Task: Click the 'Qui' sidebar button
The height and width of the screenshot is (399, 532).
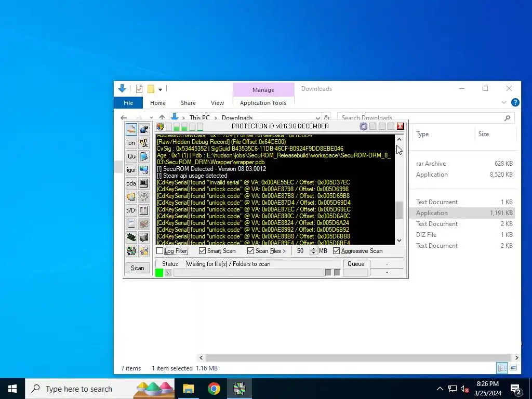Action: click(131, 156)
